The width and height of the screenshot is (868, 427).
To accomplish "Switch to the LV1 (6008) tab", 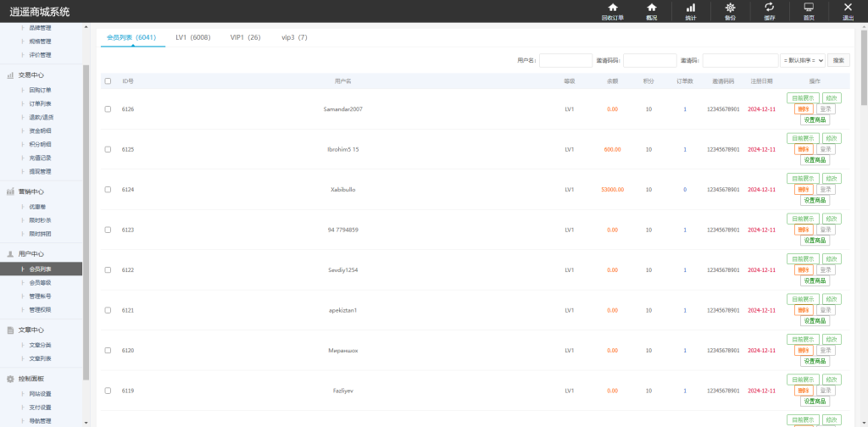I will click(x=192, y=38).
